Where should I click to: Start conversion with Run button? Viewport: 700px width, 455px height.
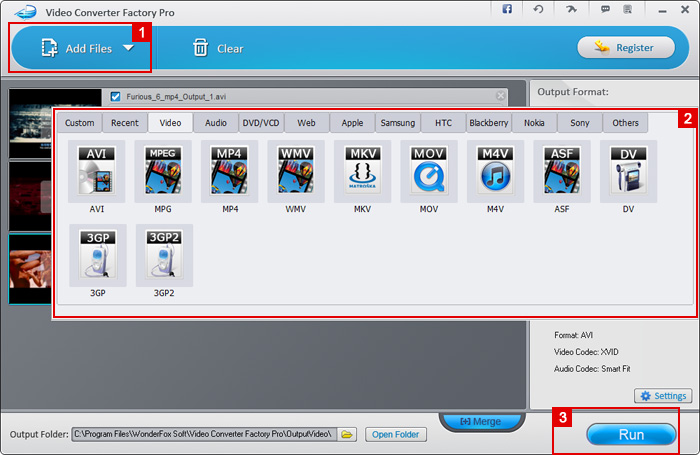(x=631, y=434)
